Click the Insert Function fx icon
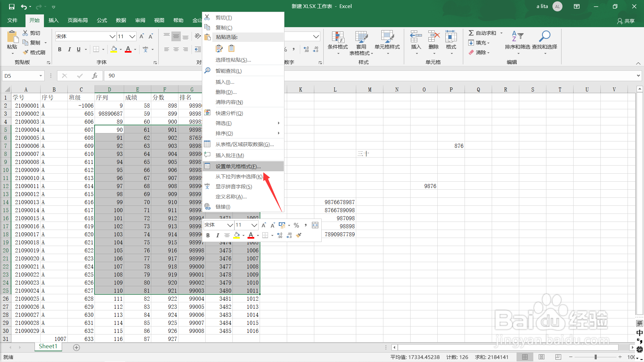 point(95,76)
